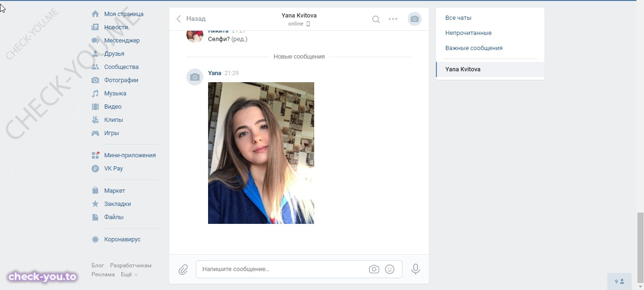Attach a file with the paperclip icon

183,270
